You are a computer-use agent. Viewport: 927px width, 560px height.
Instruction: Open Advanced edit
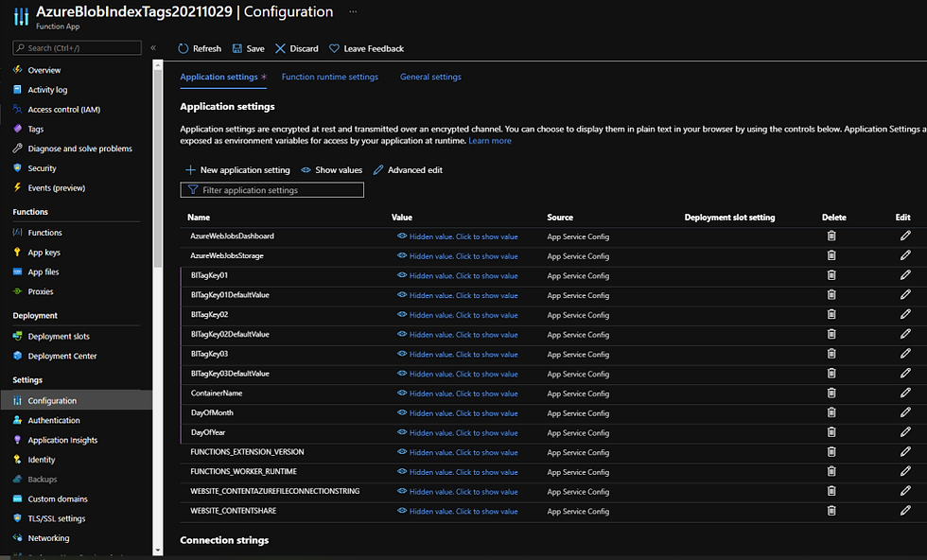click(x=408, y=169)
